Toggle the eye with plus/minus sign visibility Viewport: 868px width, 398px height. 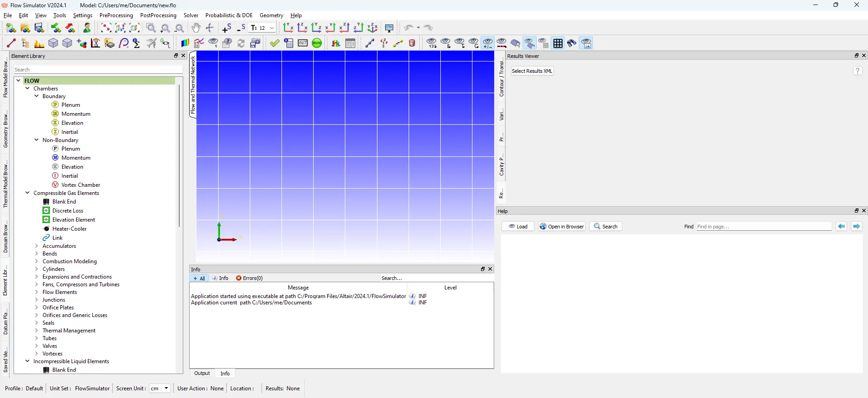(x=488, y=43)
